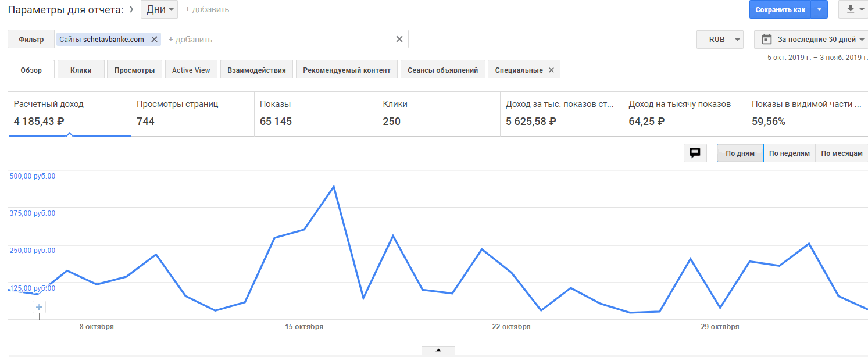Select the Показы metric card
The height and width of the screenshot is (357, 868).
point(316,113)
